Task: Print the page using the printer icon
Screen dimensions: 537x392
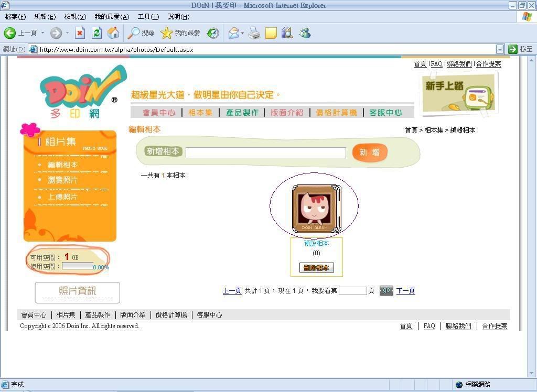Action: click(x=254, y=34)
